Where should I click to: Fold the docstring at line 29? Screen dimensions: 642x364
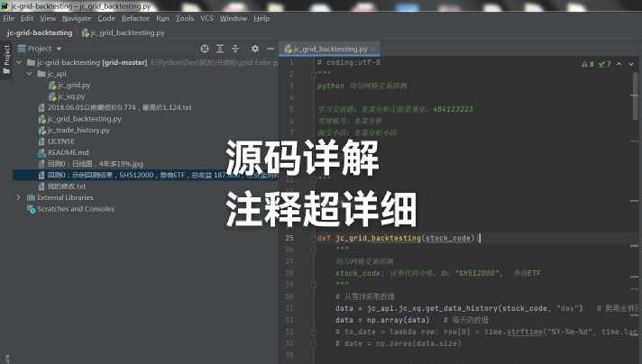[x=314, y=285]
